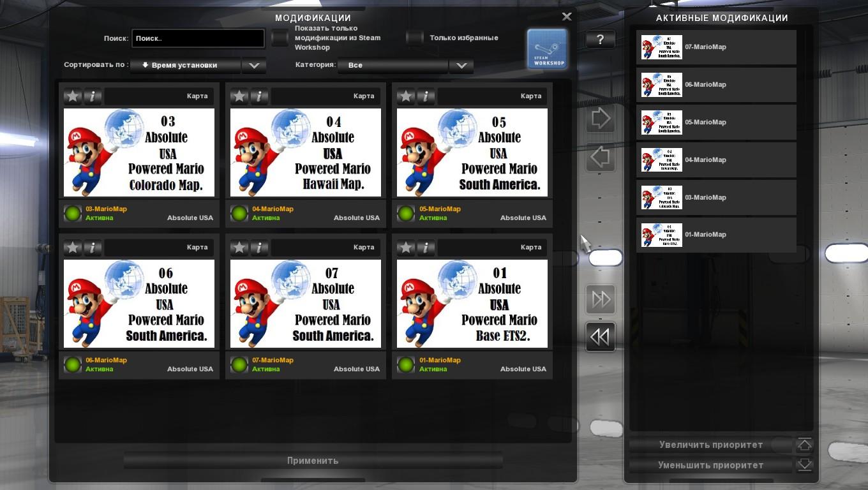Enable 'Показать только модификации из Steam Workshop' checkbox
868x490 pixels.
click(x=280, y=38)
